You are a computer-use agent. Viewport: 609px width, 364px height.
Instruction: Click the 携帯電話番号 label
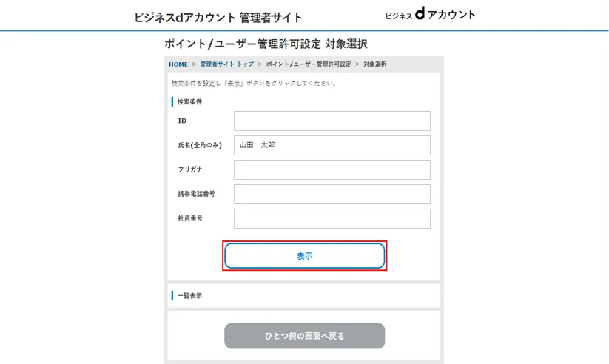196,194
